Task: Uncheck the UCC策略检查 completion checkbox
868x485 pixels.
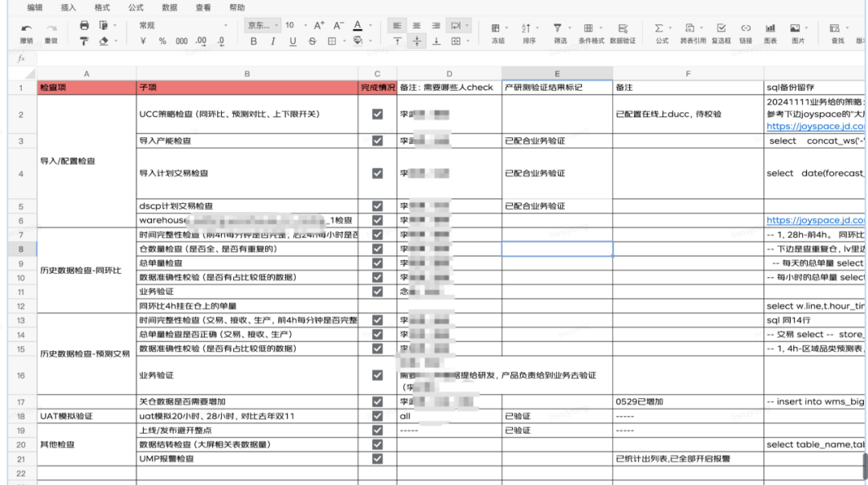Action: pyautogui.click(x=378, y=114)
